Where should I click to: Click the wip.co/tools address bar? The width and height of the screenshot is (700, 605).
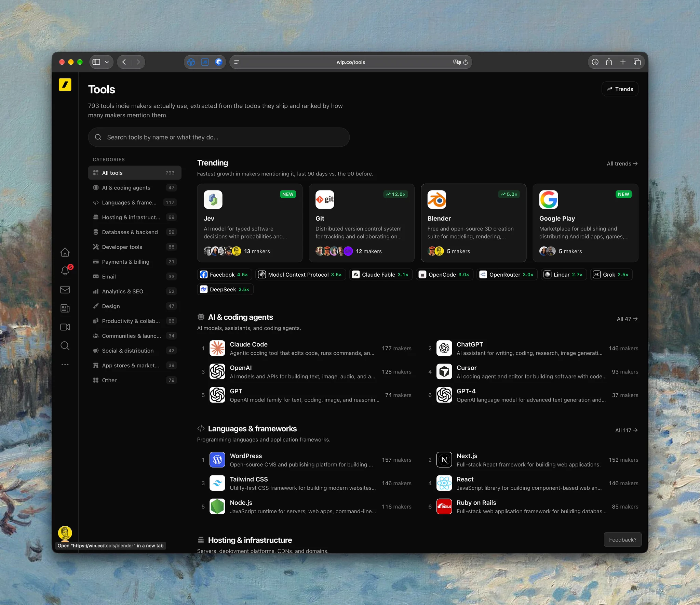351,62
